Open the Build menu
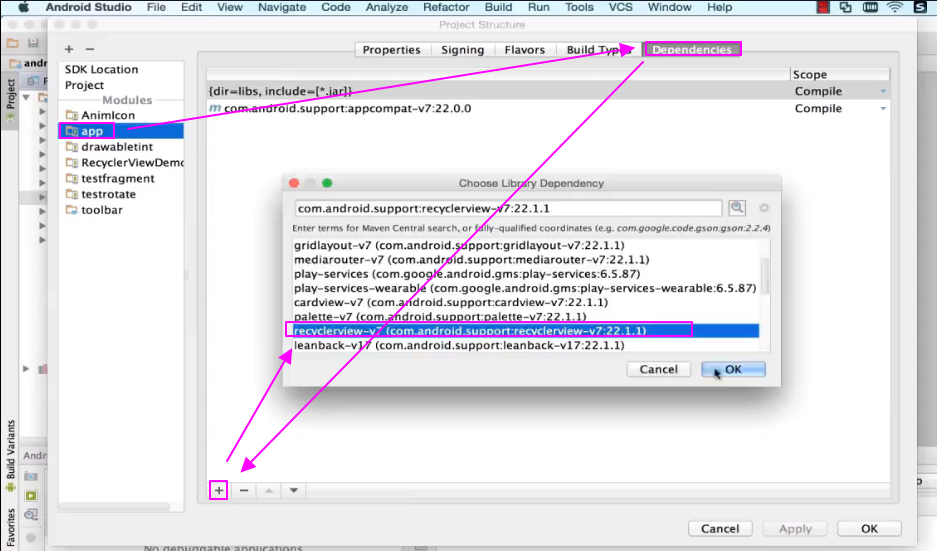The height and width of the screenshot is (551, 937). tap(498, 7)
